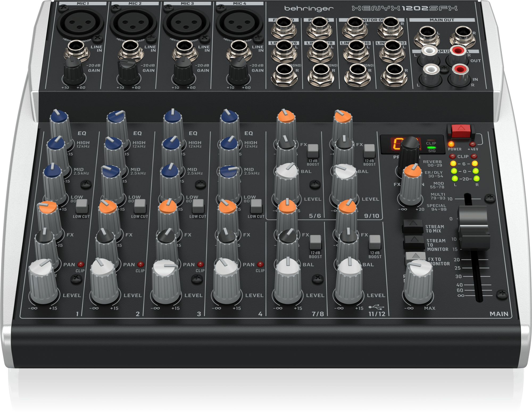Click the MAIN OUT L jack
This screenshot has height=413, width=532.
tap(427, 37)
